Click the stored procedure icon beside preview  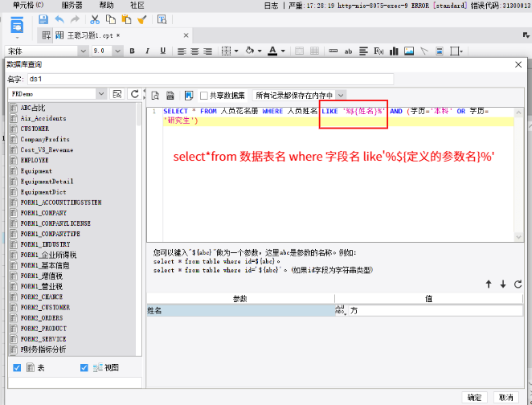pyautogui.click(x=170, y=96)
